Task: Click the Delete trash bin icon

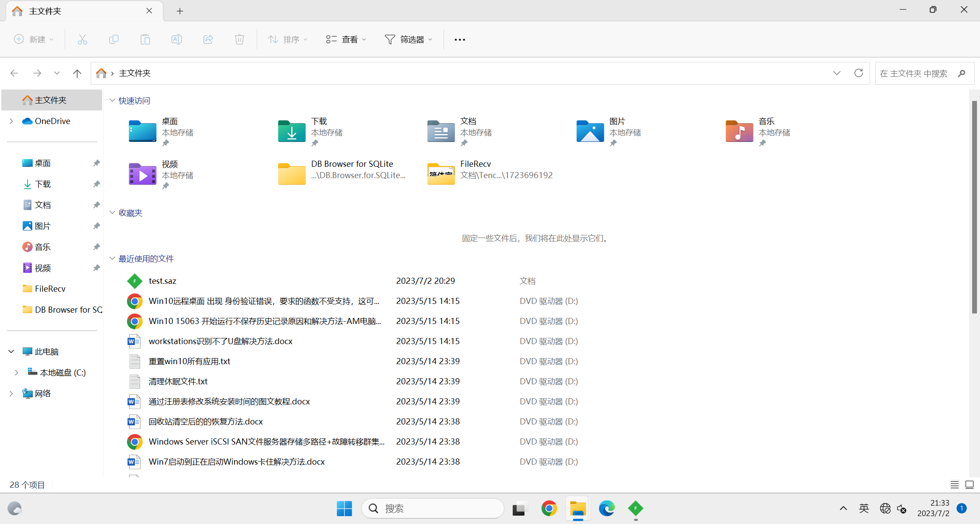Action: pyautogui.click(x=240, y=39)
